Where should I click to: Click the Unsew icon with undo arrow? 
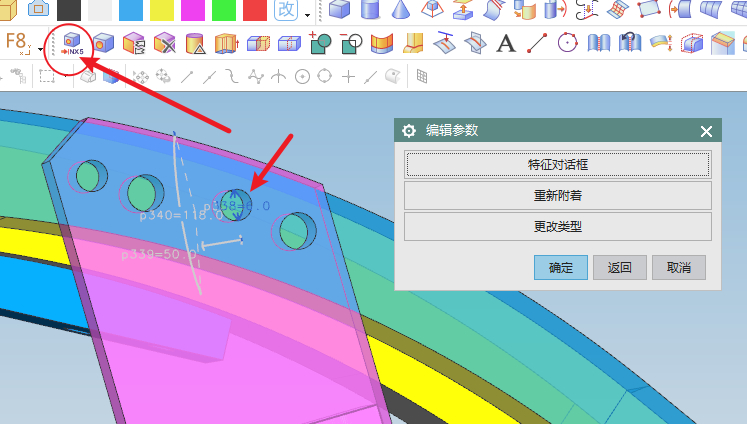[630, 42]
